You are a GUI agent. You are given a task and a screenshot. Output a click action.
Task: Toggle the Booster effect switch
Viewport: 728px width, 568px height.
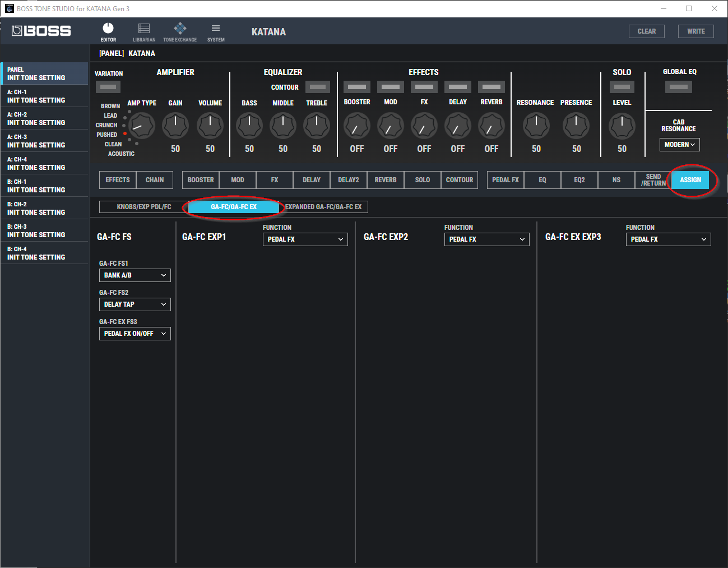pyautogui.click(x=357, y=87)
